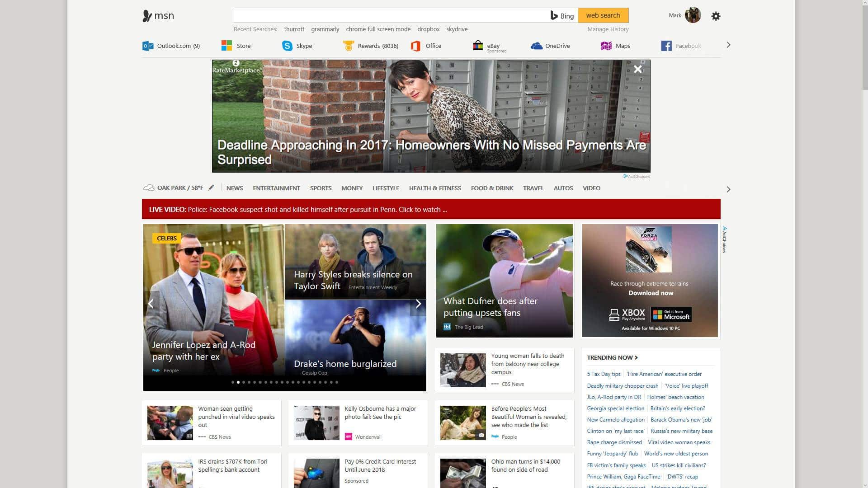Open the Forza Horizon 3 Xbox ad
The image size is (868, 488).
click(x=650, y=281)
